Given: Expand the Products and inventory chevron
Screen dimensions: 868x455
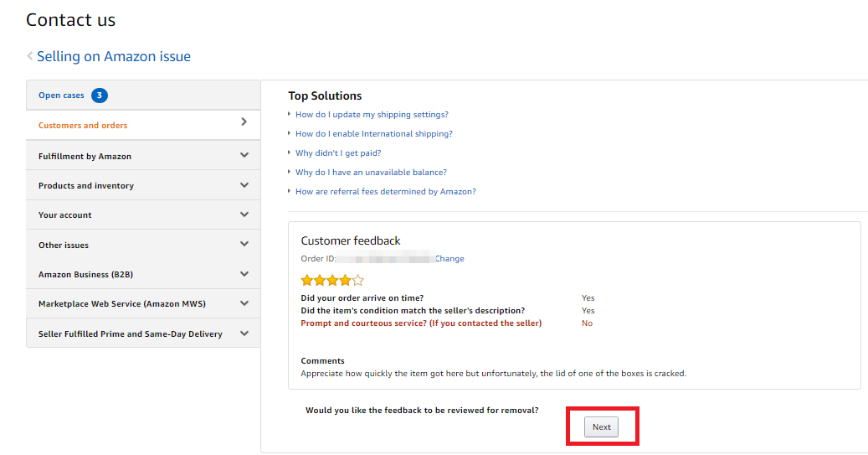Looking at the screenshot, I should [244, 185].
